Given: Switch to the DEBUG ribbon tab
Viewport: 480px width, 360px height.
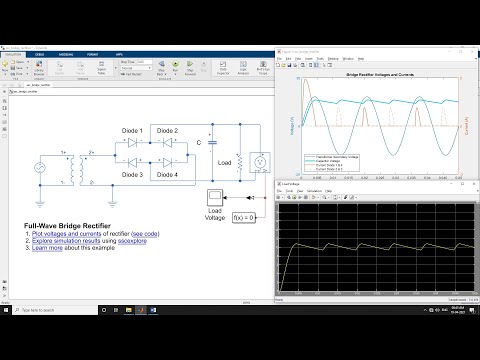Looking at the screenshot, I should click(40, 54).
